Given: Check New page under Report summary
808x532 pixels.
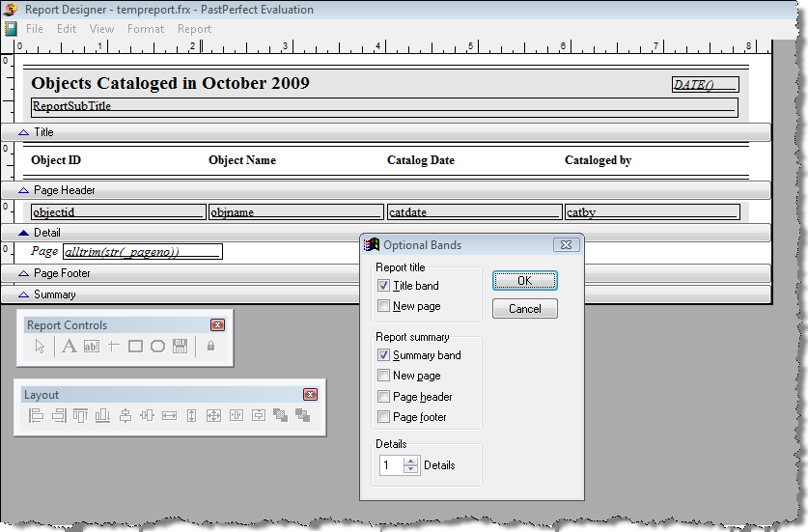Looking at the screenshot, I should click(383, 376).
